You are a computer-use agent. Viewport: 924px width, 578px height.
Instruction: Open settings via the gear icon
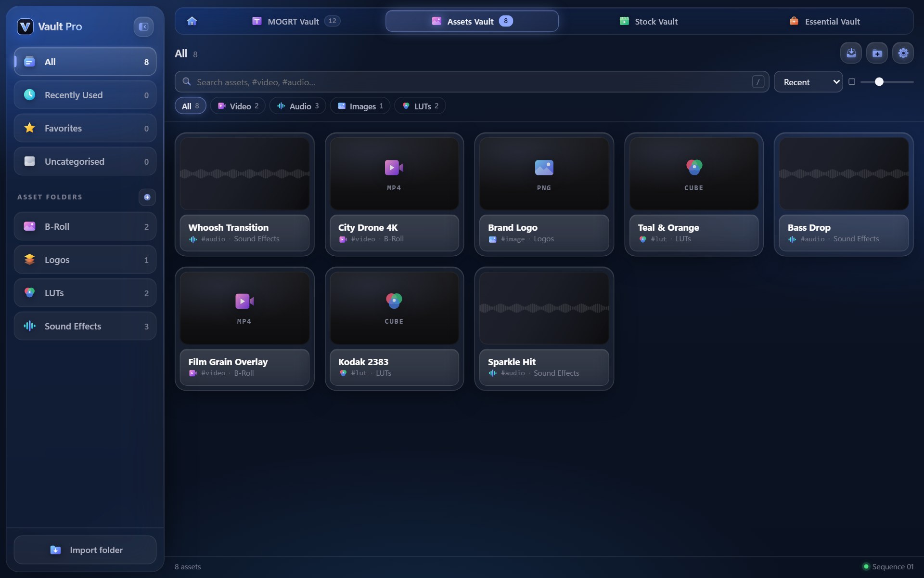[903, 53]
